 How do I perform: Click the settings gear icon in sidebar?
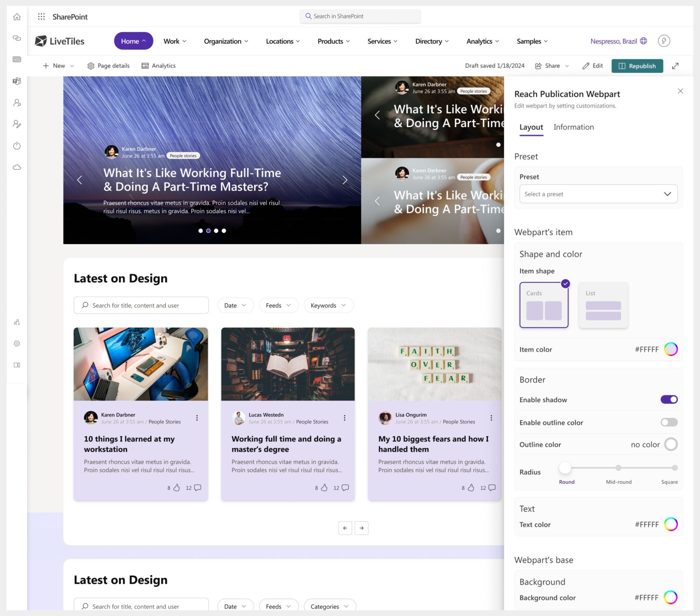(x=17, y=343)
